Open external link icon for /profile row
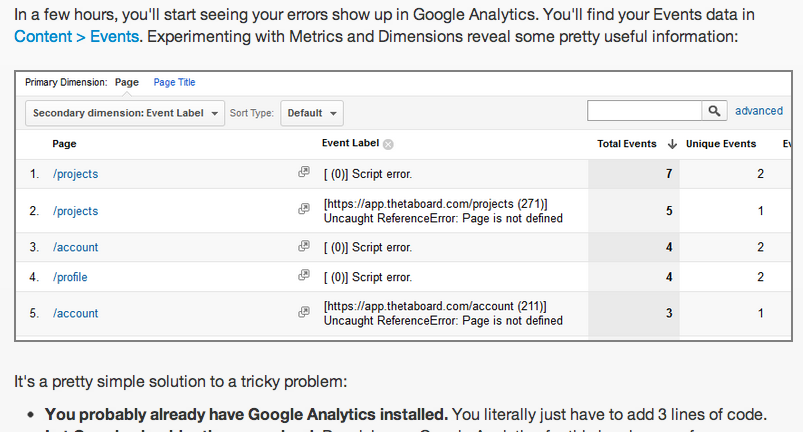This screenshot has width=803, height=432. click(304, 276)
